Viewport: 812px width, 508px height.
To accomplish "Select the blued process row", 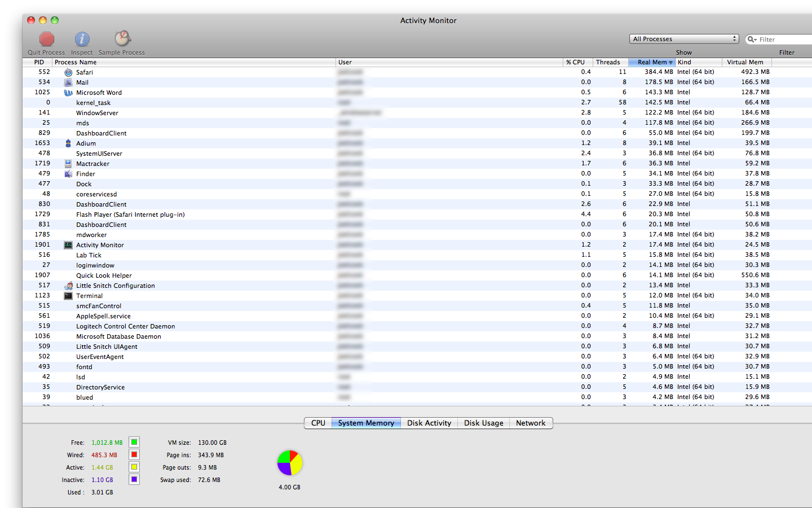I will (417, 397).
